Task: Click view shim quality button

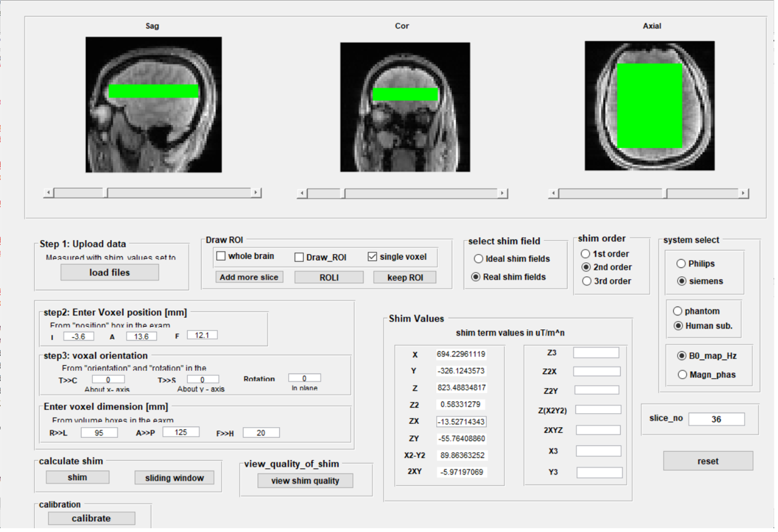Action: coord(305,481)
